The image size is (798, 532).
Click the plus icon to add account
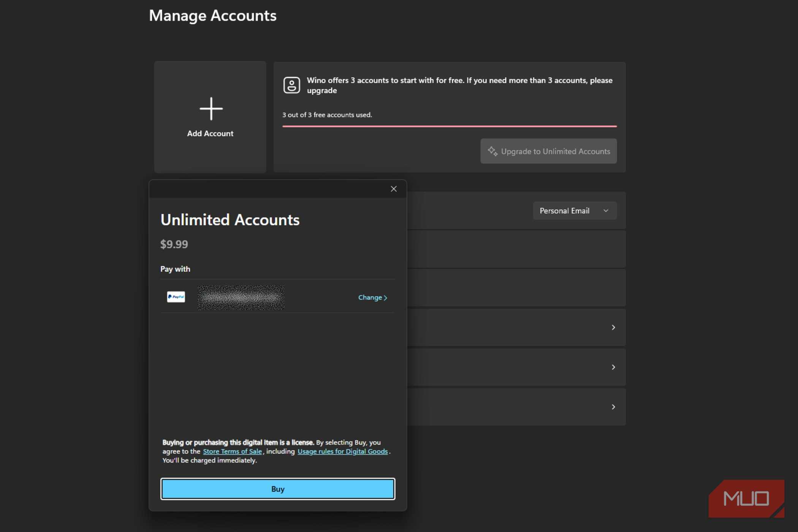211,108
